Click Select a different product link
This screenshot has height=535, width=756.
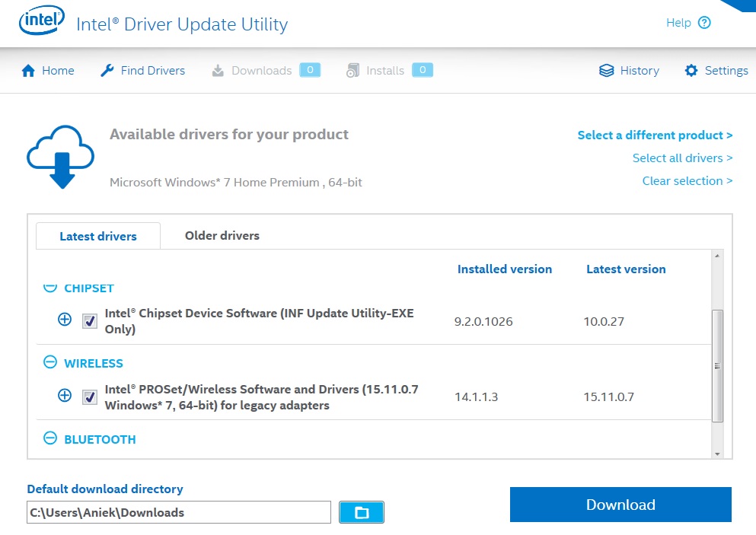point(656,135)
